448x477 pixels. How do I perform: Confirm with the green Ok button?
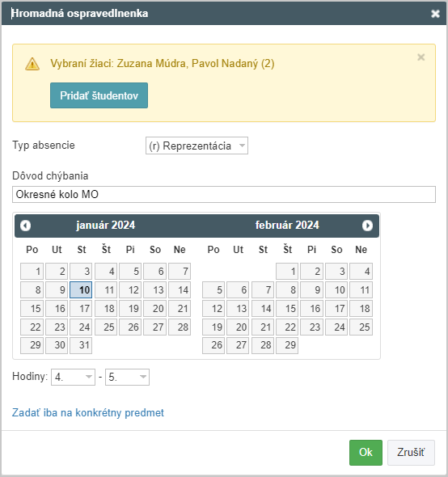366,453
